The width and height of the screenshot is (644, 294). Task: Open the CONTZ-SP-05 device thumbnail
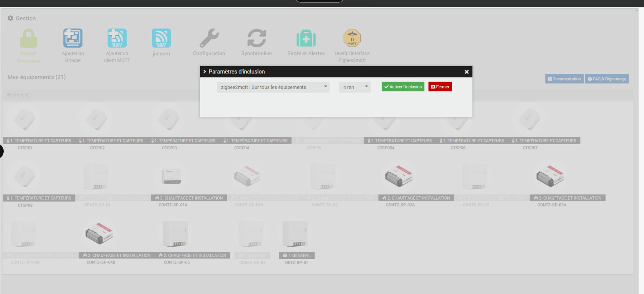click(175, 233)
